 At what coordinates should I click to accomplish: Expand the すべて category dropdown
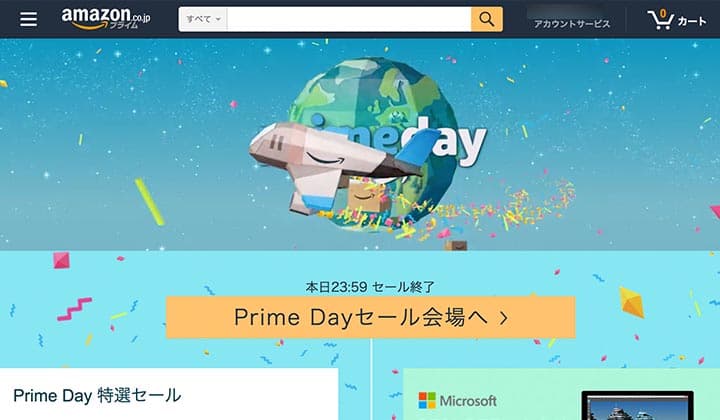click(203, 19)
